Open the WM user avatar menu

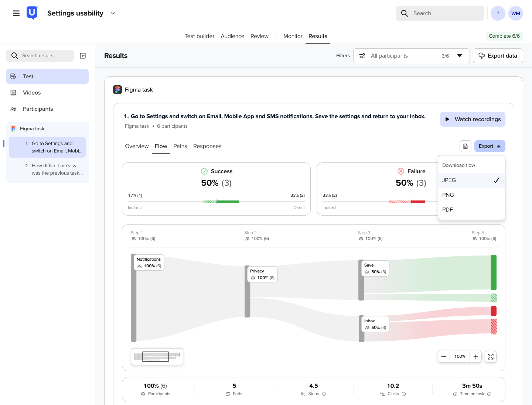pyautogui.click(x=516, y=13)
